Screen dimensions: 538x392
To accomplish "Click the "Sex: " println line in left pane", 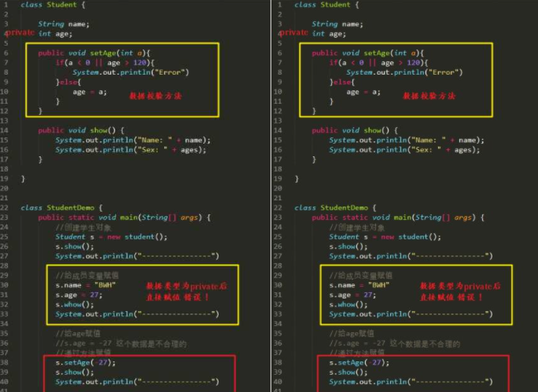I will pos(132,149).
